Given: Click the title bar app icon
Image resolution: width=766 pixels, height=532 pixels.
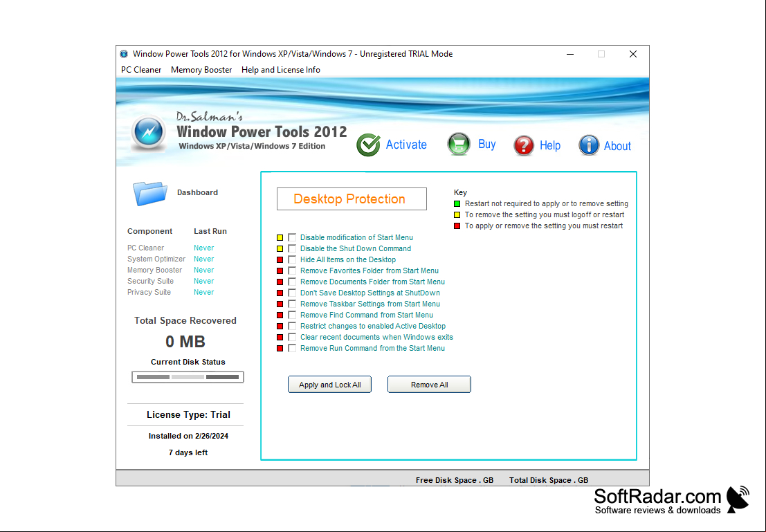Looking at the screenshot, I should (x=124, y=54).
